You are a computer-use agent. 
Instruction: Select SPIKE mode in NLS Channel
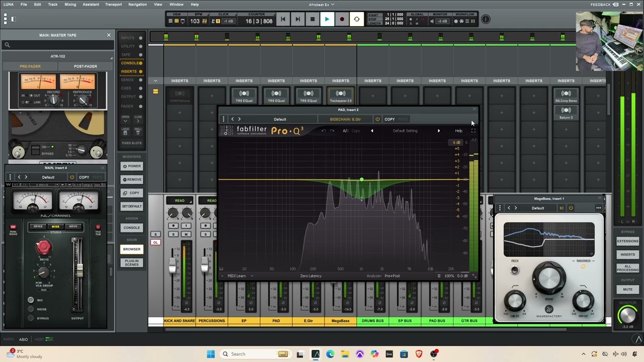click(38, 226)
